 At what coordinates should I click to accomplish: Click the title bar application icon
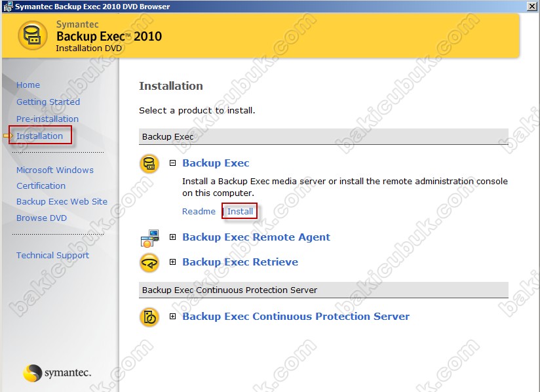[8, 6]
